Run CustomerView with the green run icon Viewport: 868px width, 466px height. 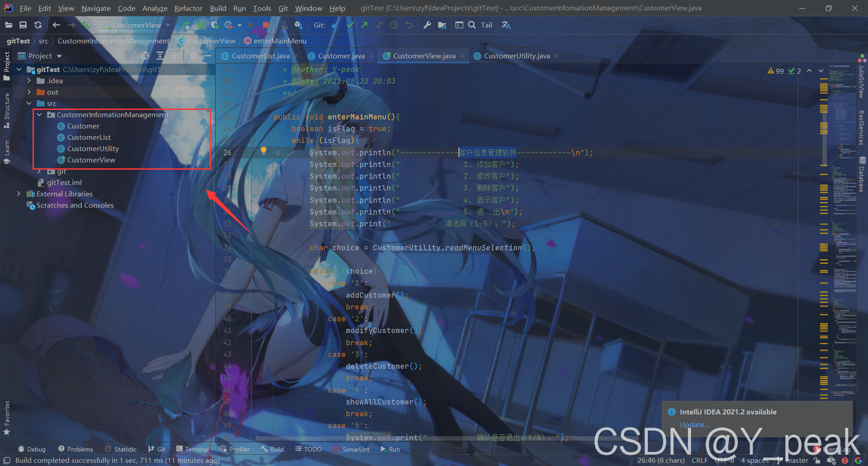[x=186, y=25]
